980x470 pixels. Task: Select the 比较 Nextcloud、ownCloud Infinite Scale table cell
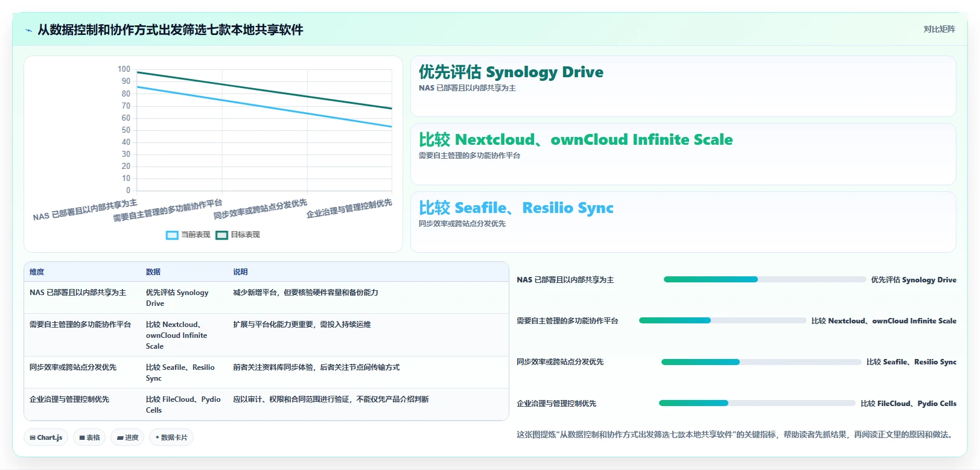(x=177, y=335)
